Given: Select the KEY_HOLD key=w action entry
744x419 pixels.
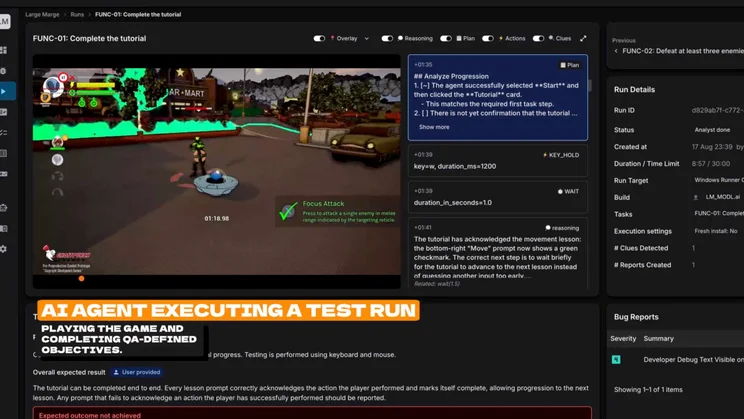Looking at the screenshot, I should click(x=498, y=161).
